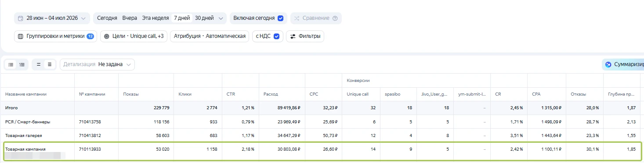The width and height of the screenshot is (644, 163).
Task: Sort by CPC column header
Action: [x=314, y=94]
